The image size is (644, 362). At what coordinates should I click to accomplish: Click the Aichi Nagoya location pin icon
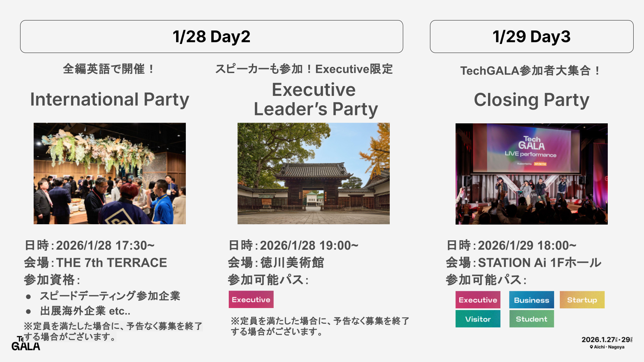591,347
